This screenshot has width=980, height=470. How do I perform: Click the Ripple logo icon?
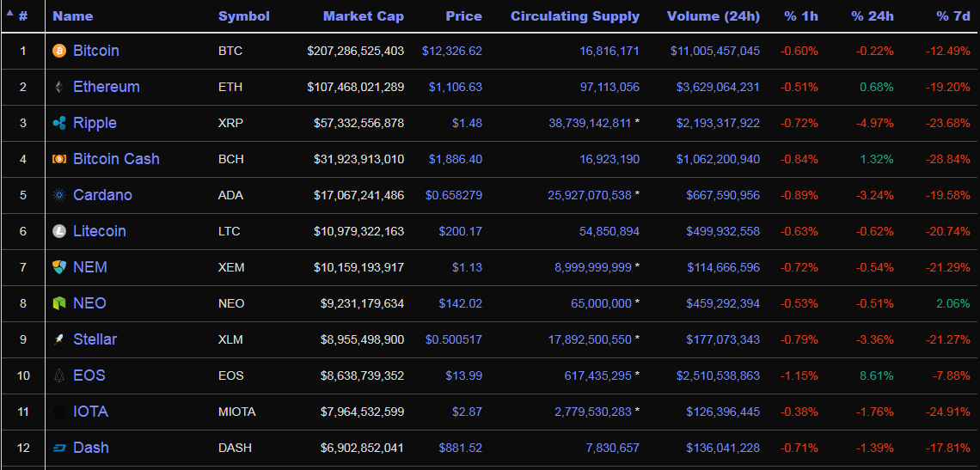tap(59, 123)
